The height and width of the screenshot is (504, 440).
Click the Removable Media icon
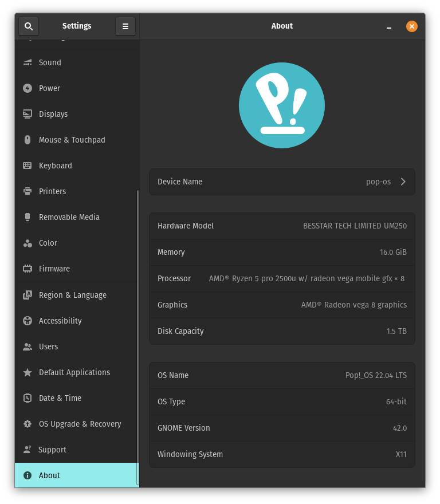coord(27,217)
